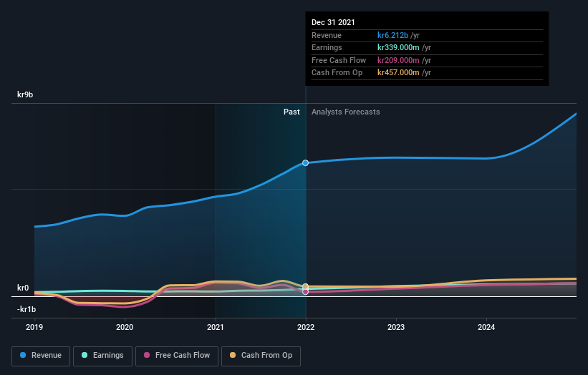The width and height of the screenshot is (588, 375).
Task: Click the Earnings row label in tooltip
Action: coord(327,47)
